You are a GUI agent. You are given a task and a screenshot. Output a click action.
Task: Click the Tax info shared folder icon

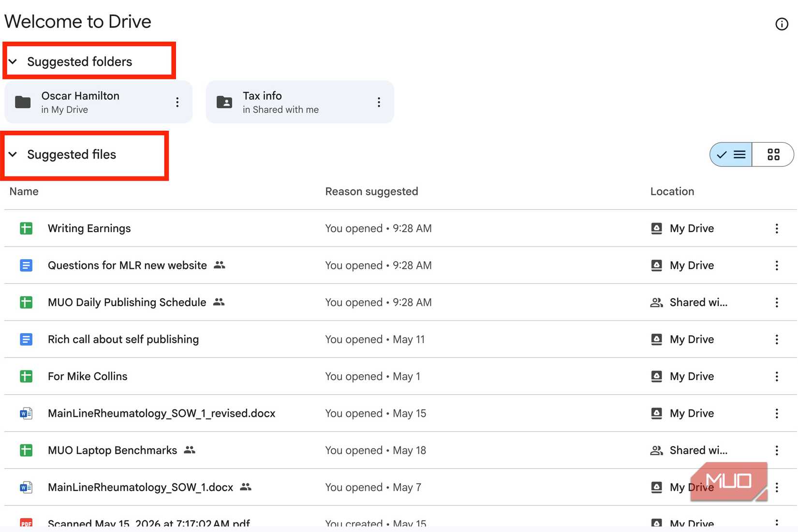224,102
